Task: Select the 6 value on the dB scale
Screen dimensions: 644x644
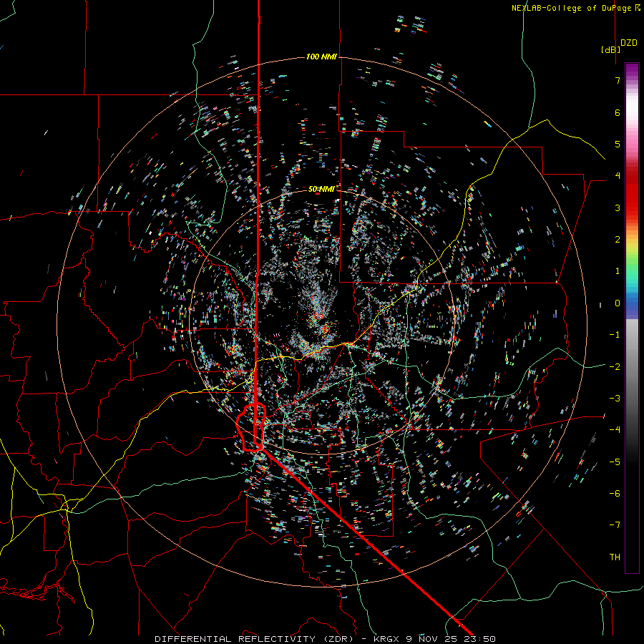Action: [618, 112]
